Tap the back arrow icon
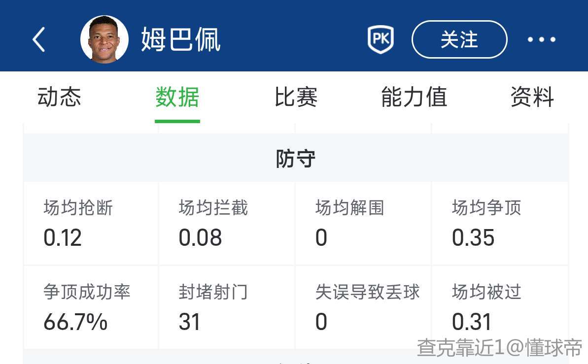Viewport: 588px width, 364px height. pyautogui.click(x=38, y=39)
